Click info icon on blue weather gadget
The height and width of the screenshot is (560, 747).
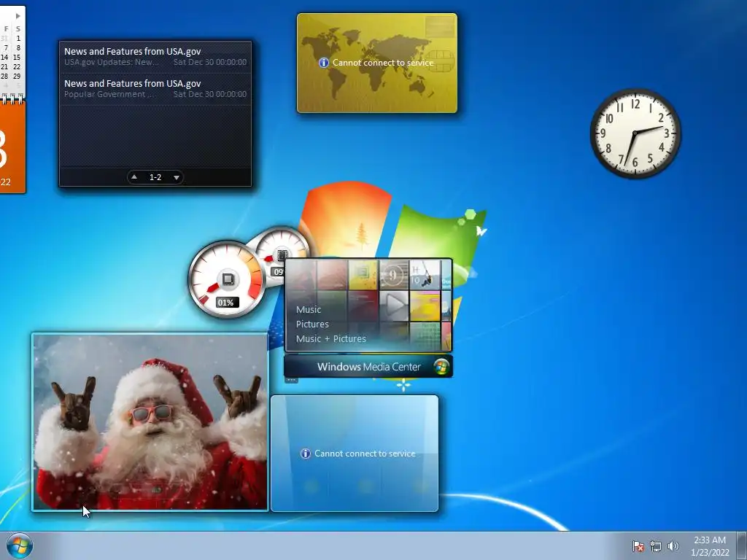306,454
